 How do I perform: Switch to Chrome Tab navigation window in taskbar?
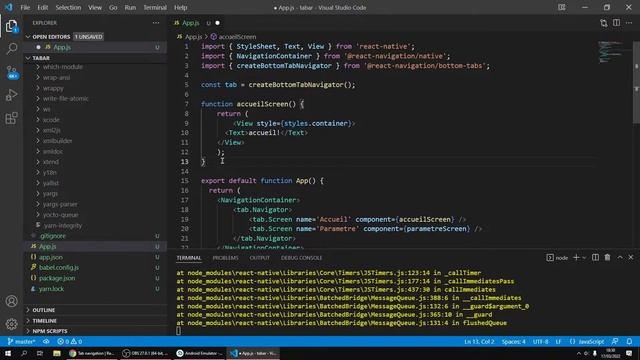[x=92, y=353]
